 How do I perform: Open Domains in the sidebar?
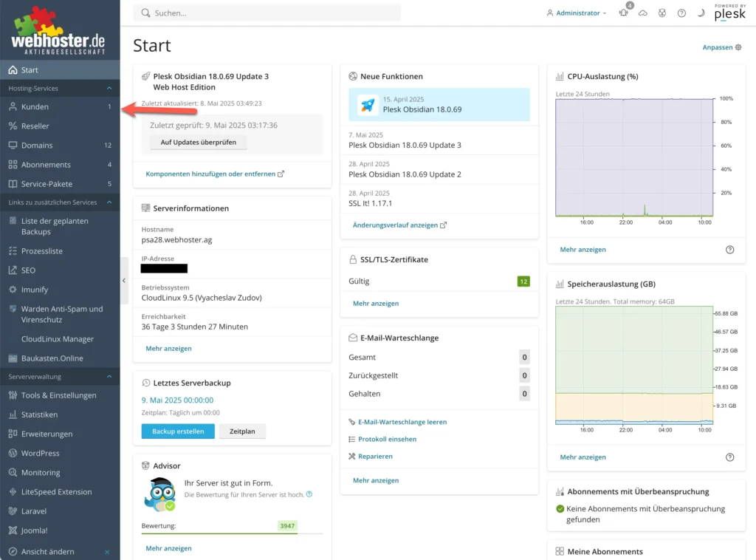[x=60, y=146]
